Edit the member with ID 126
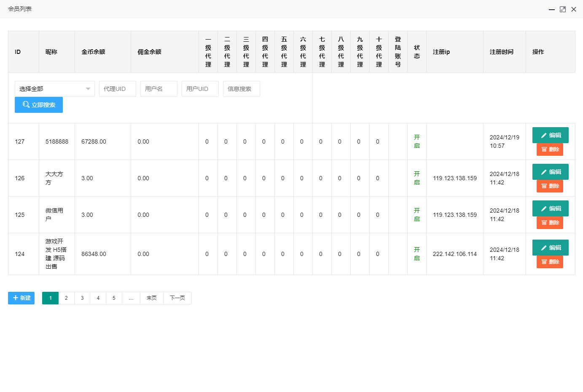Viewport: 583px width, 392px height. coord(550,172)
